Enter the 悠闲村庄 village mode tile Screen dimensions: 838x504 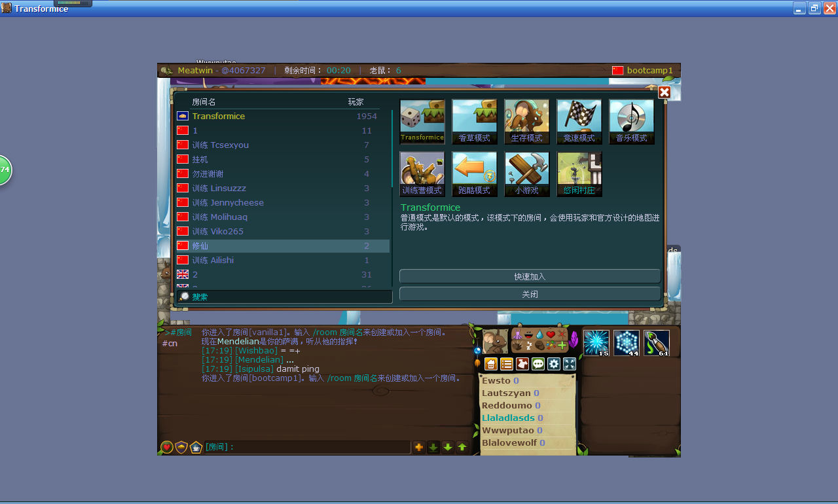click(579, 174)
